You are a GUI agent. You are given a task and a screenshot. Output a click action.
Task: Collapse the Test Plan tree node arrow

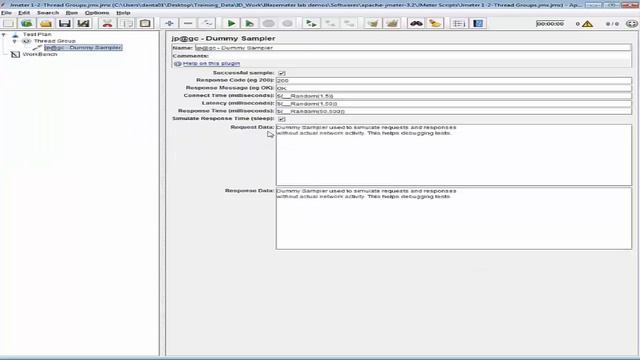(4, 35)
